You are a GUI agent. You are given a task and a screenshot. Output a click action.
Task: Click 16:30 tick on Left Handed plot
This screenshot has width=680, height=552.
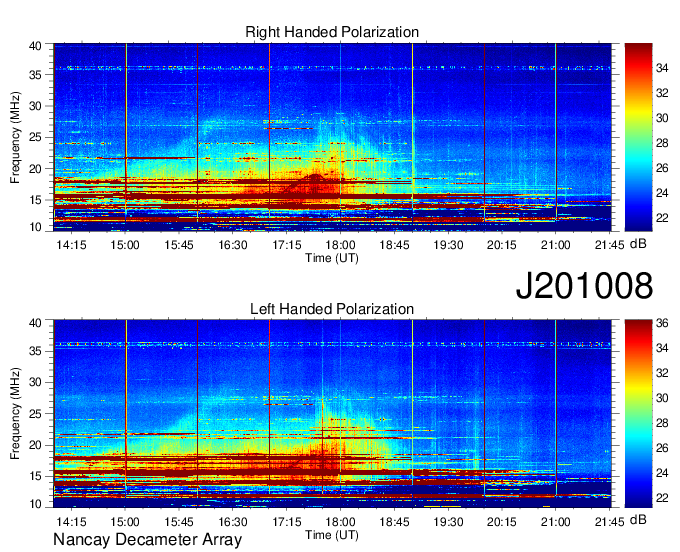click(232, 522)
